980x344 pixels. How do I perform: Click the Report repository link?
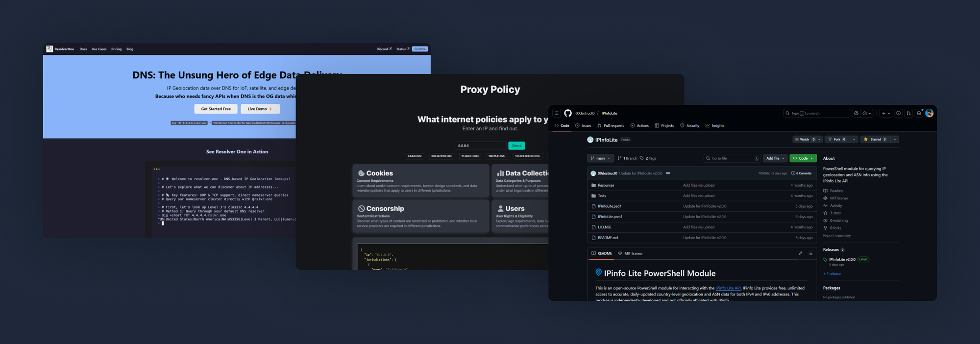click(x=837, y=236)
